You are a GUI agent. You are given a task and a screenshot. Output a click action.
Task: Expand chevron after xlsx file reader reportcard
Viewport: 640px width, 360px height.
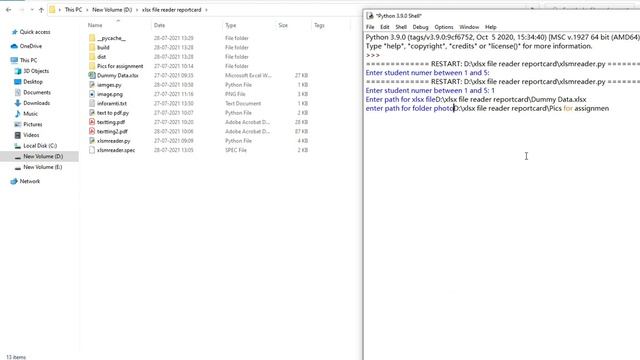pyautogui.click(x=207, y=10)
